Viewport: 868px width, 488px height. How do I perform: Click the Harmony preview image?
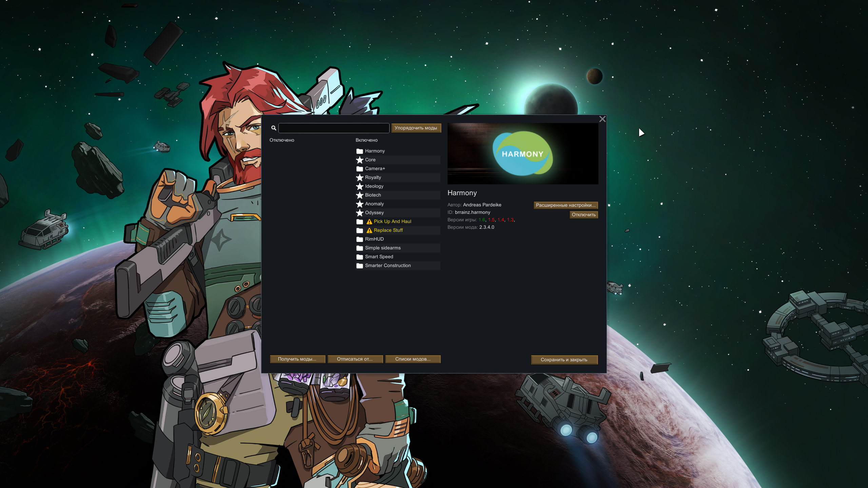pos(522,154)
